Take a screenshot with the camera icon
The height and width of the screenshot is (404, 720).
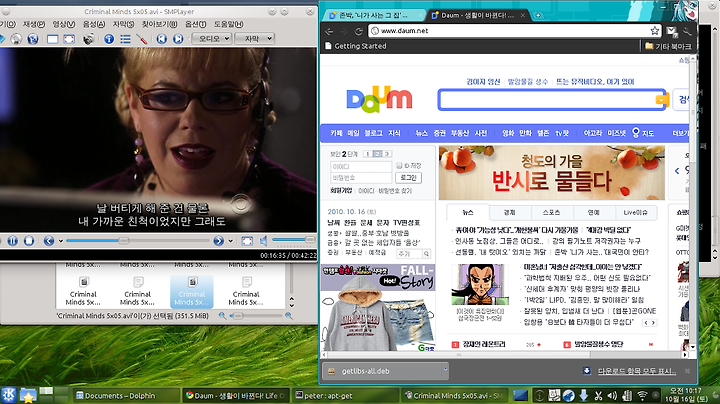(x=88, y=39)
